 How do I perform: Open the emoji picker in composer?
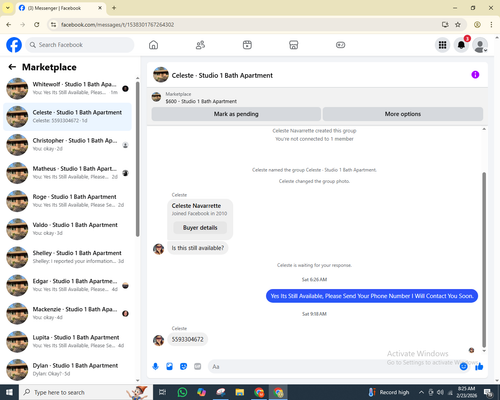(463, 367)
